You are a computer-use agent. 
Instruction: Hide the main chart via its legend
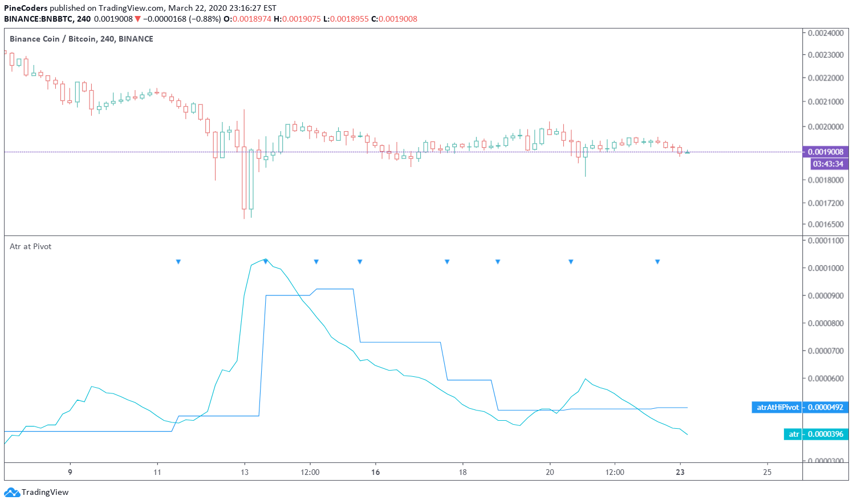pos(80,39)
